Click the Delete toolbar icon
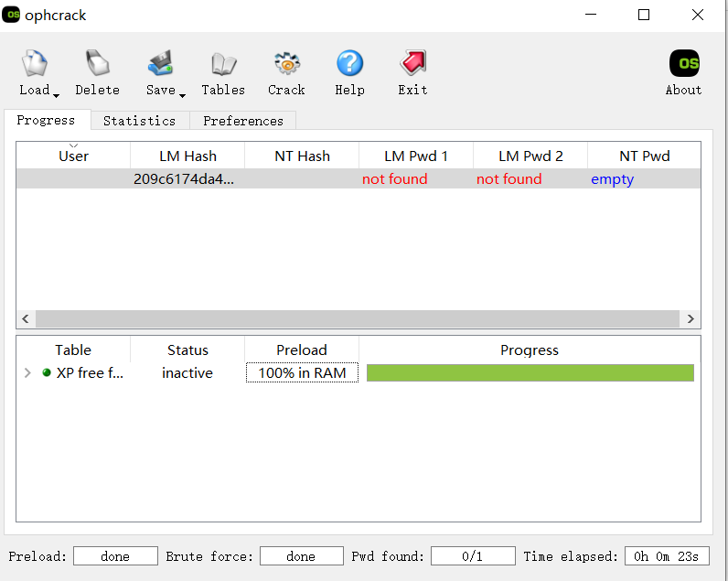The image size is (728, 581). coord(98,63)
